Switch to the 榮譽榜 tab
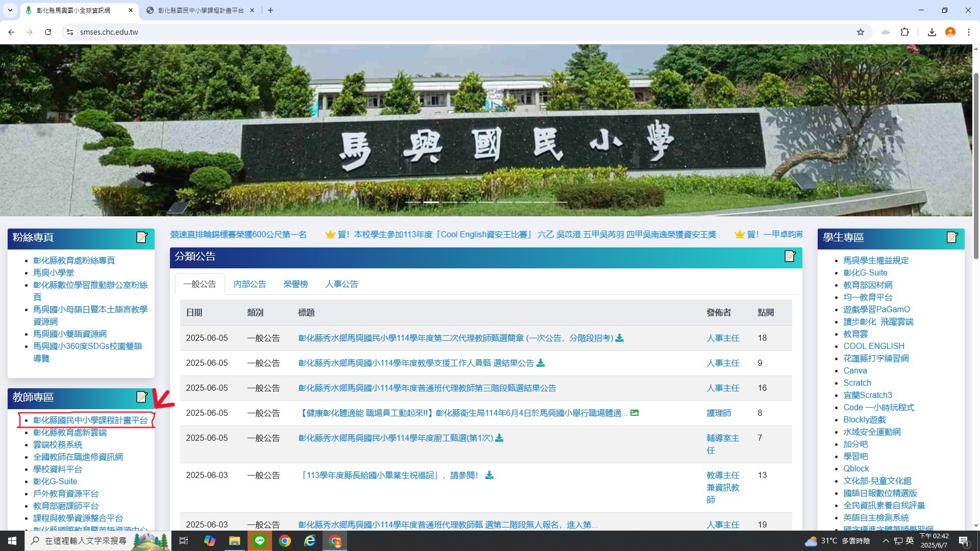The width and height of the screenshot is (980, 551). (x=296, y=284)
